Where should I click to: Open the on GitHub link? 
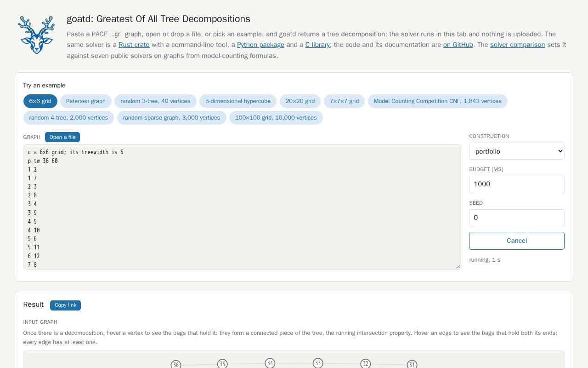(x=458, y=45)
